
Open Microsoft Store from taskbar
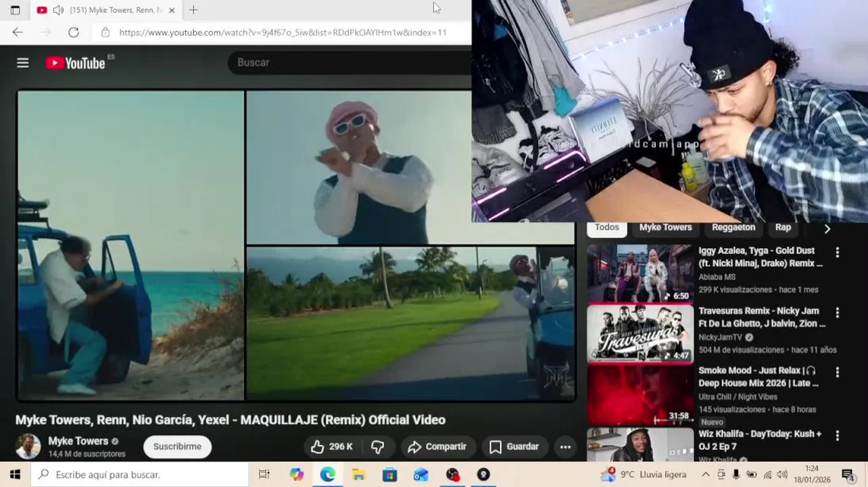point(390,474)
